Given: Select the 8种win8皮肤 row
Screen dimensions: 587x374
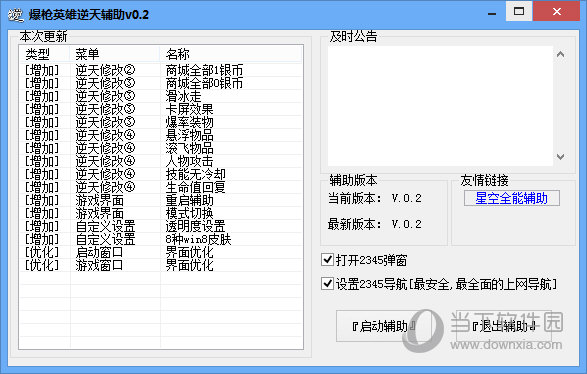Looking at the screenshot, I should pos(161,239).
